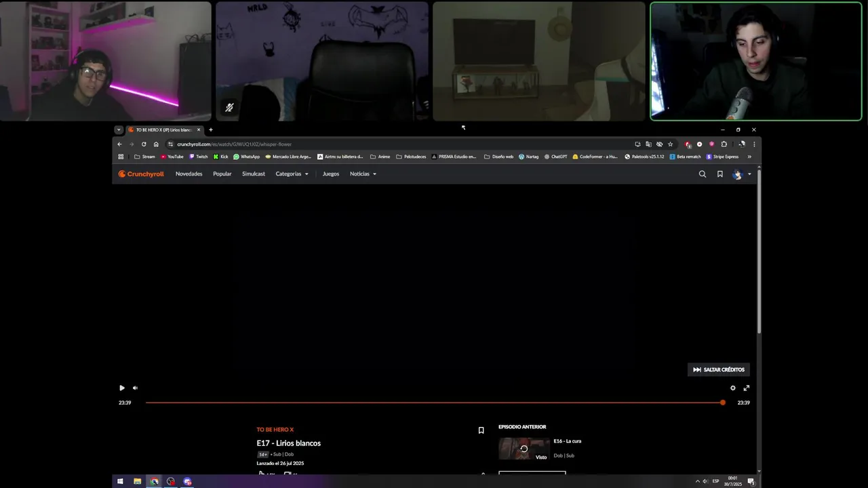Seek along the video progress bar

point(434,403)
